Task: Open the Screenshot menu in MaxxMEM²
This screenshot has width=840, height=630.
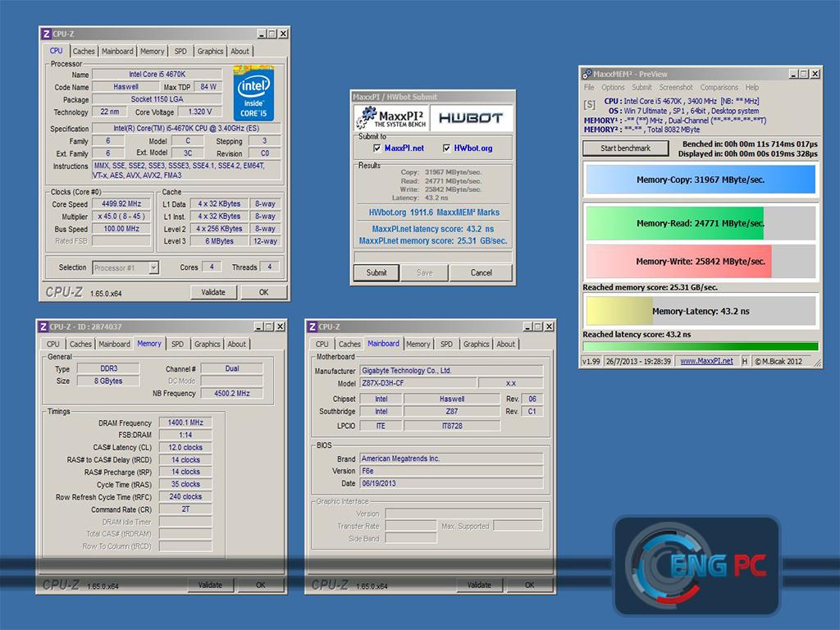Action: click(676, 87)
